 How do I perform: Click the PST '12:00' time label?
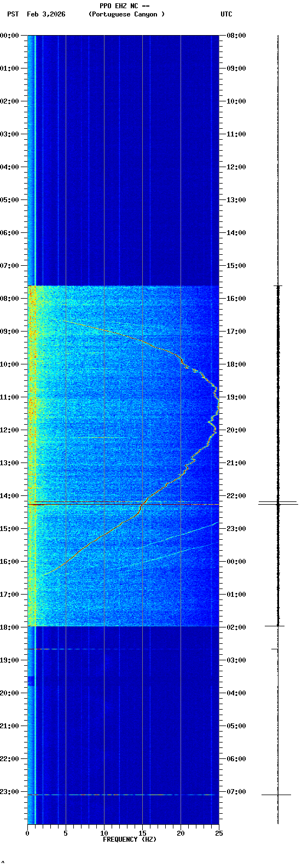pyautogui.click(x=9, y=430)
